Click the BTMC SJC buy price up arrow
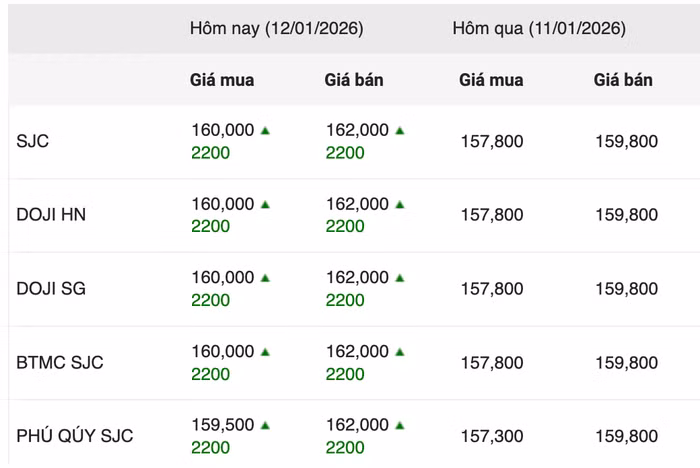Image resolution: width=700 pixels, height=468 pixels. tap(265, 351)
